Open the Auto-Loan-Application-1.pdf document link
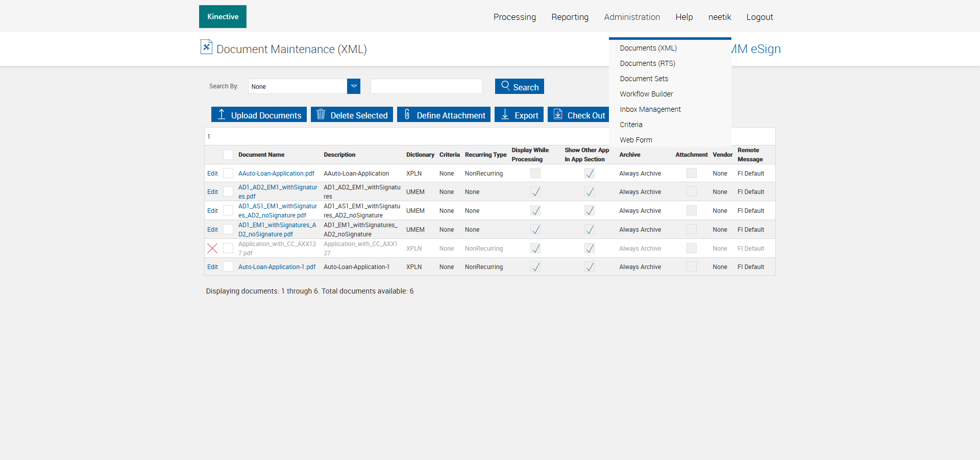980x460 pixels. (277, 267)
